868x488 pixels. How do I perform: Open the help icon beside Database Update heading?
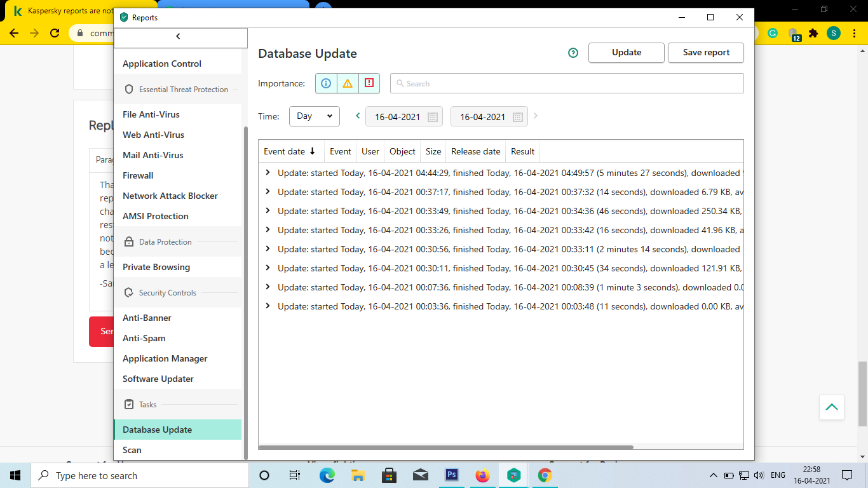click(573, 53)
